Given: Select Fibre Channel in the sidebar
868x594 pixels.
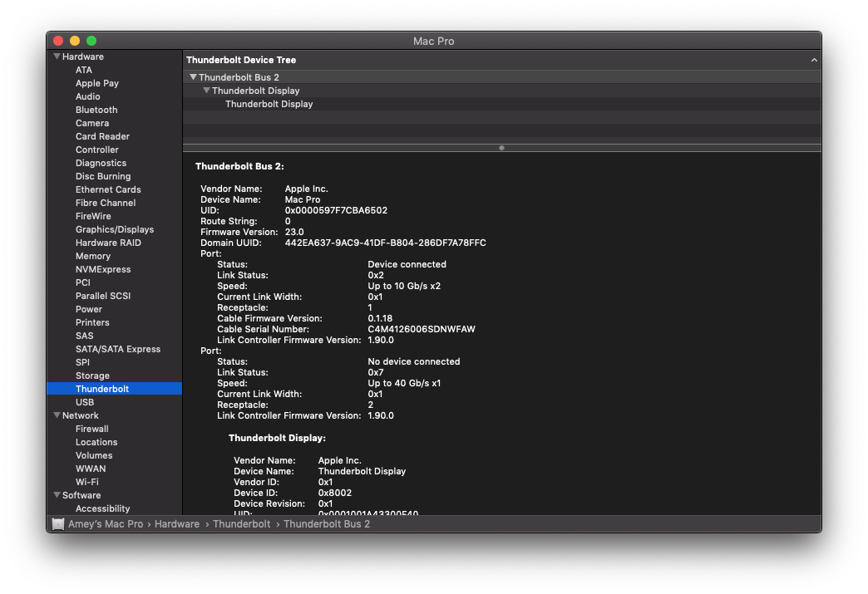Looking at the screenshot, I should click(106, 203).
